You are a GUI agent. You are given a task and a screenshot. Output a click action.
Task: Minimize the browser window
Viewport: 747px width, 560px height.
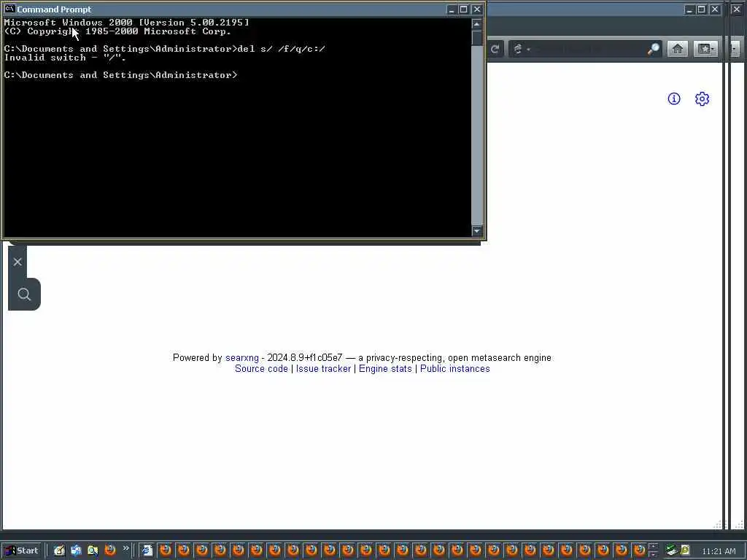coord(689,9)
